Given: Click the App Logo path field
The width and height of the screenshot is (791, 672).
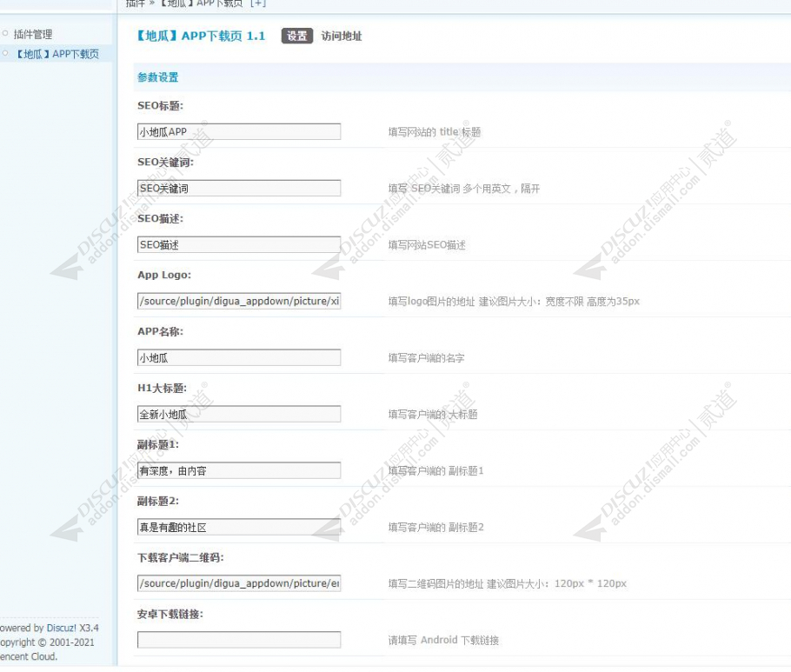Looking at the screenshot, I should (239, 301).
